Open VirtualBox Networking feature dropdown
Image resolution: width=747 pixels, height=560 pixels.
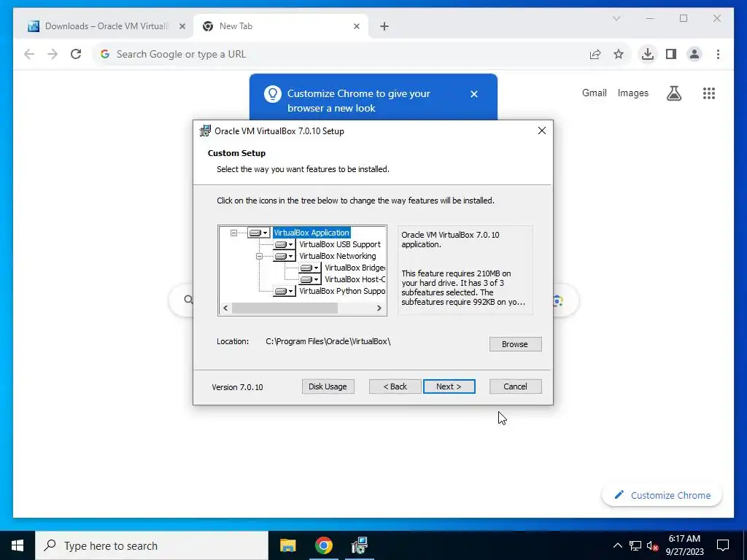[x=285, y=256]
